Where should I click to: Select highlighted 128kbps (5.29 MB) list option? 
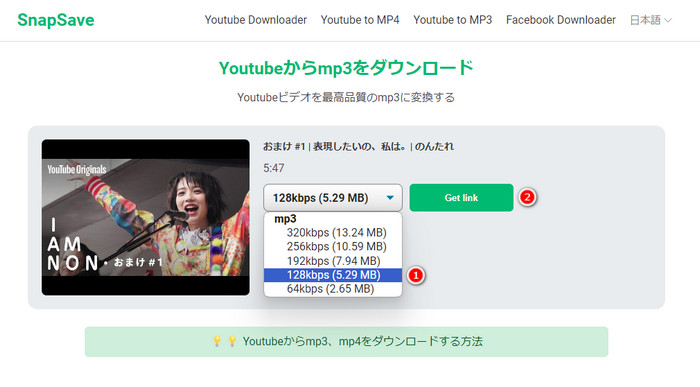coord(333,275)
